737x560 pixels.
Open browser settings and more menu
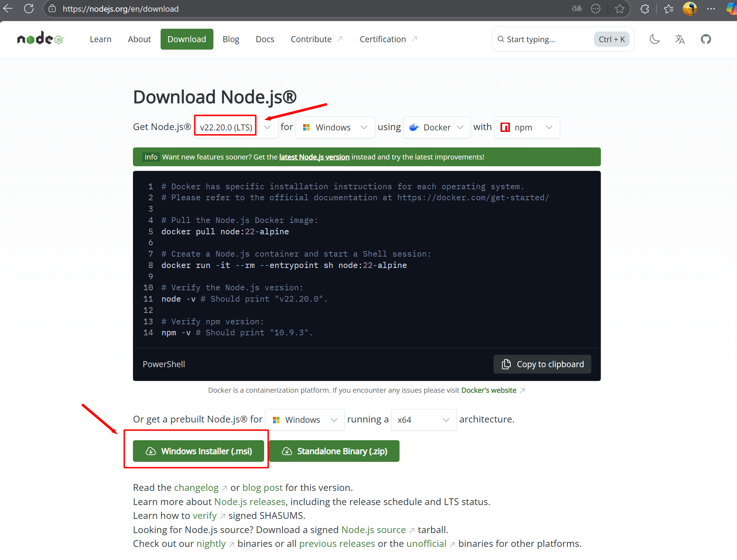(x=711, y=9)
